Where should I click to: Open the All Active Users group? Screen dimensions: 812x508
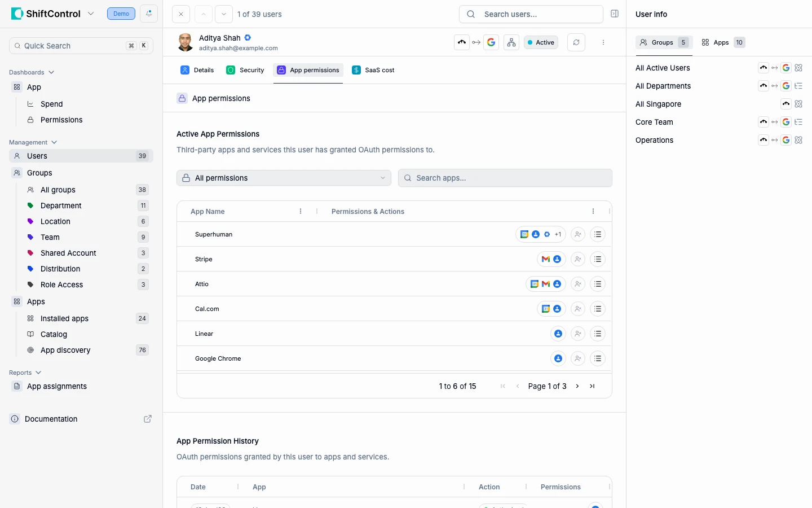[663, 68]
